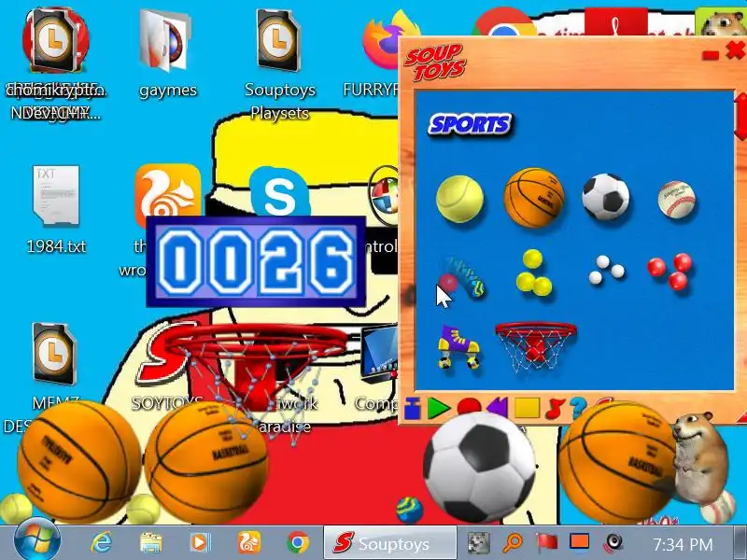The height and width of the screenshot is (560, 747).
Task: Click the Souptoys taskbar button
Action: point(389,543)
